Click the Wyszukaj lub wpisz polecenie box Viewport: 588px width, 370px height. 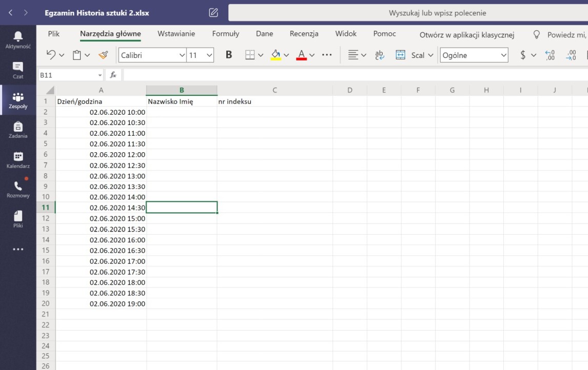(x=408, y=13)
